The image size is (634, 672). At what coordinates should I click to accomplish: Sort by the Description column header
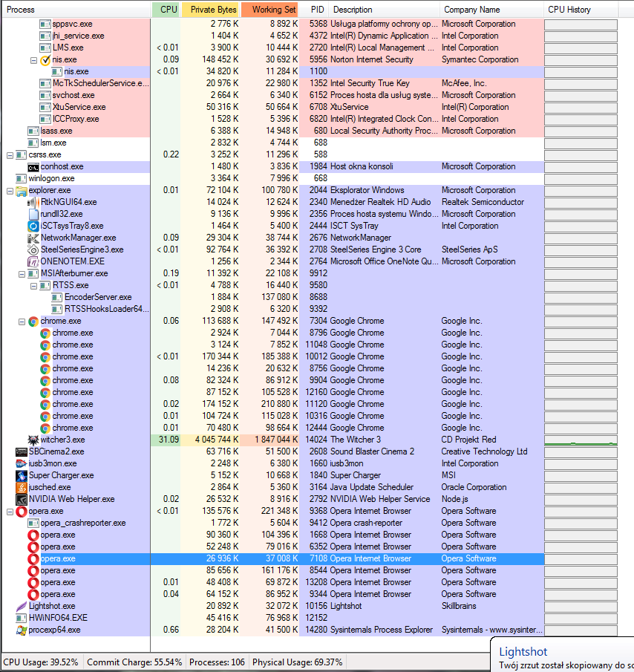point(385,10)
